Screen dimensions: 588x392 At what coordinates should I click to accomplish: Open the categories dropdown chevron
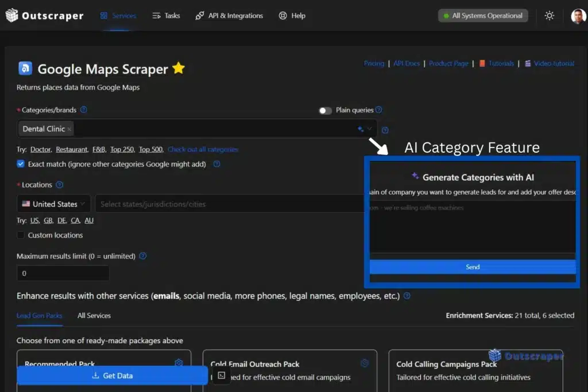[x=370, y=129]
